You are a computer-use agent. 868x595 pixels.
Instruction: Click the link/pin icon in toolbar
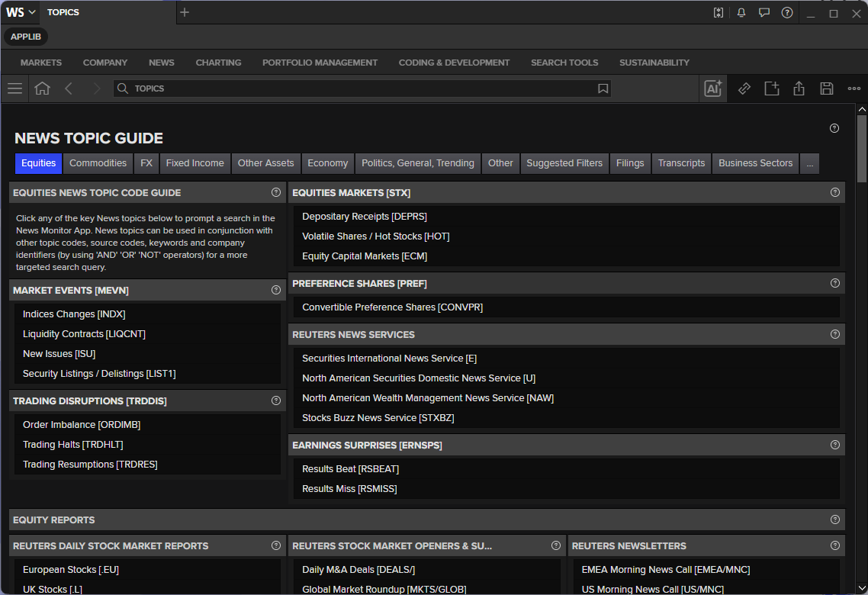tap(744, 88)
